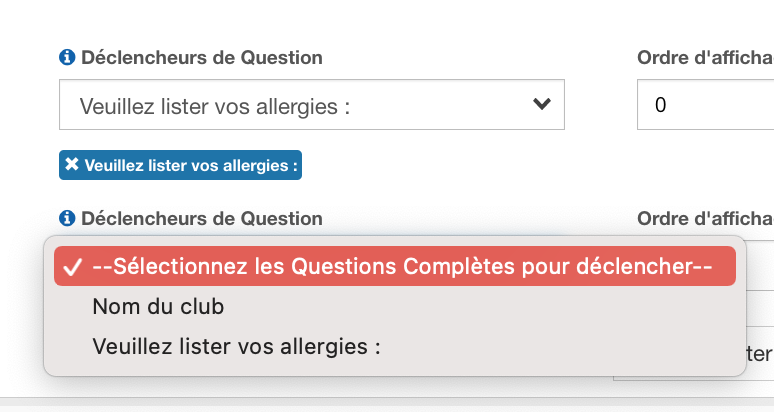Image resolution: width=774 pixels, height=412 pixels.
Task: Click the first "Déclencheurs de Question" label text
Action: tap(201, 57)
